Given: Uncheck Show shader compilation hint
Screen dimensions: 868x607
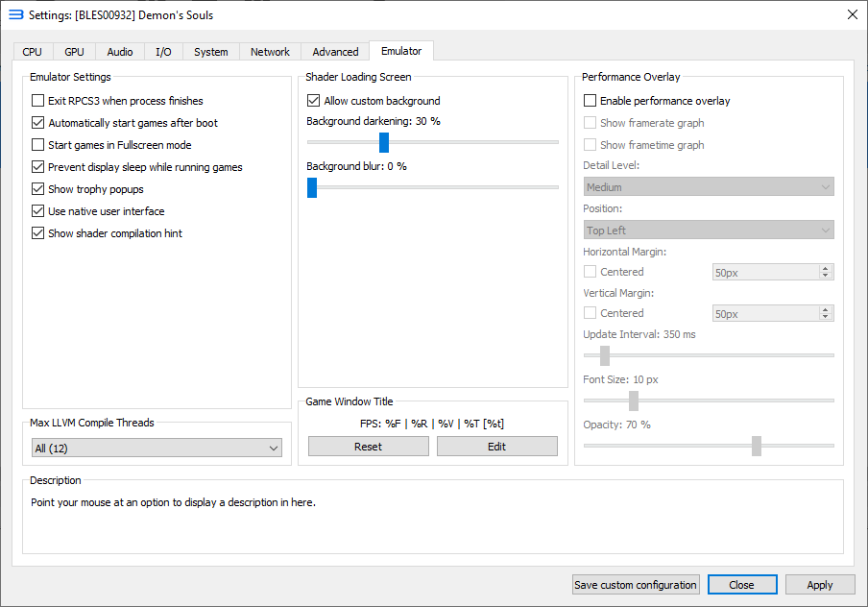Looking at the screenshot, I should coord(38,233).
